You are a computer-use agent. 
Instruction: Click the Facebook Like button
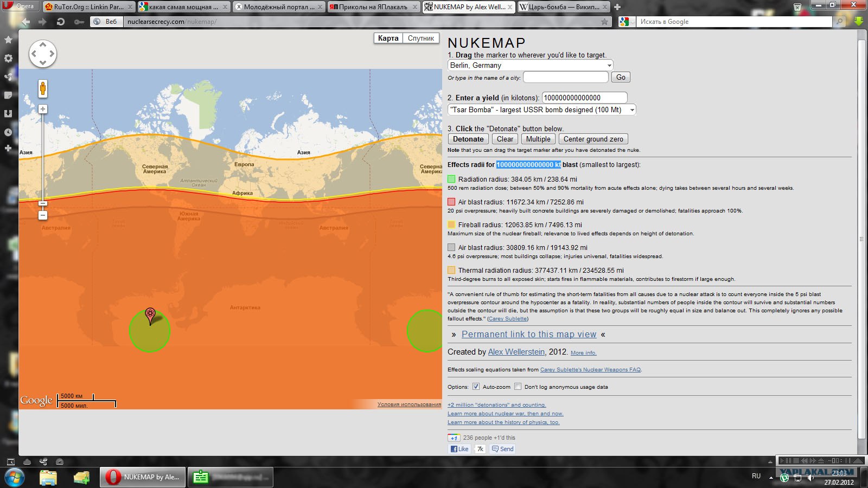click(x=459, y=449)
